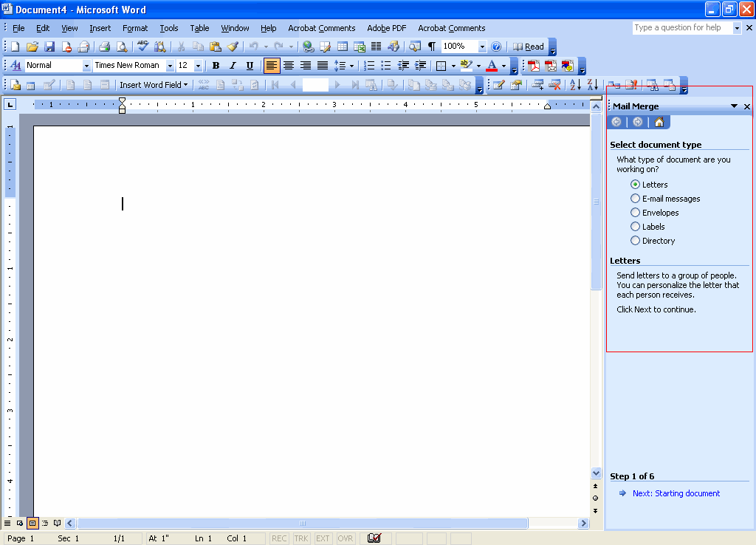Open the Style dropdown showing Normal
The height and width of the screenshot is (545, 756).
tap(86, 65)
